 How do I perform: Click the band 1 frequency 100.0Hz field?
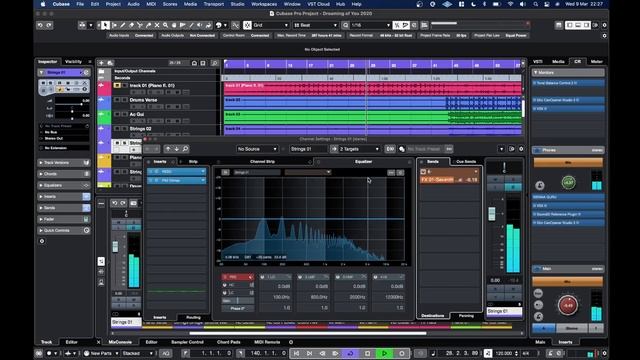click(x=275, y=297)
